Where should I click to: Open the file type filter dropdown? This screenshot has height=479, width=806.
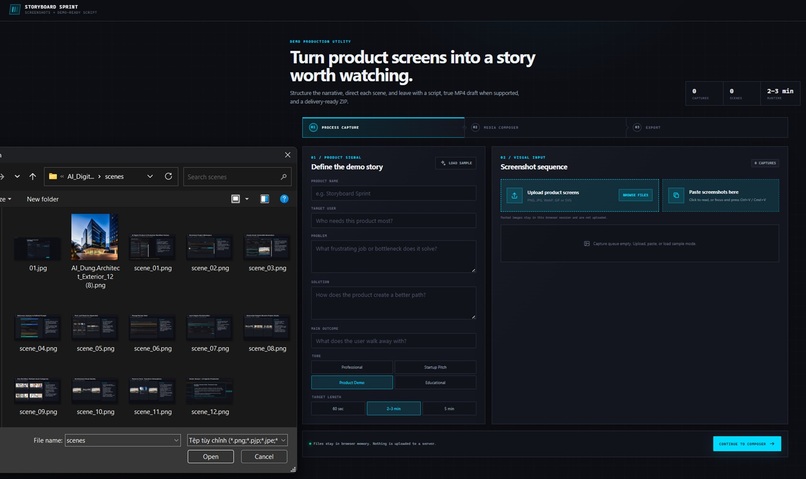pos(237,440)
